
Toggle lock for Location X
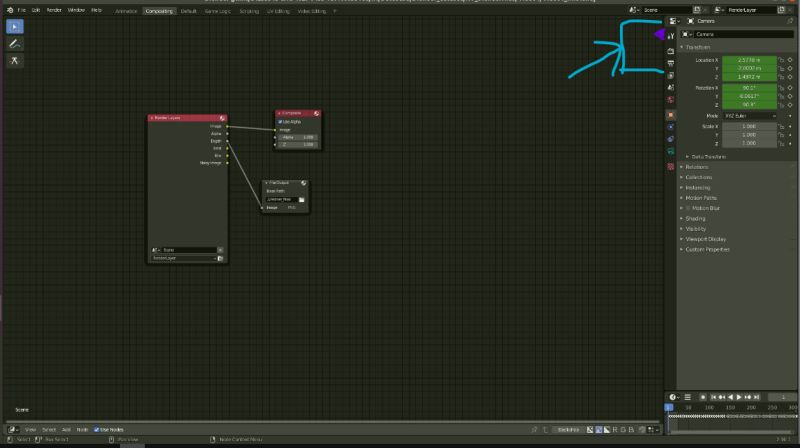[x=781, y=60]
